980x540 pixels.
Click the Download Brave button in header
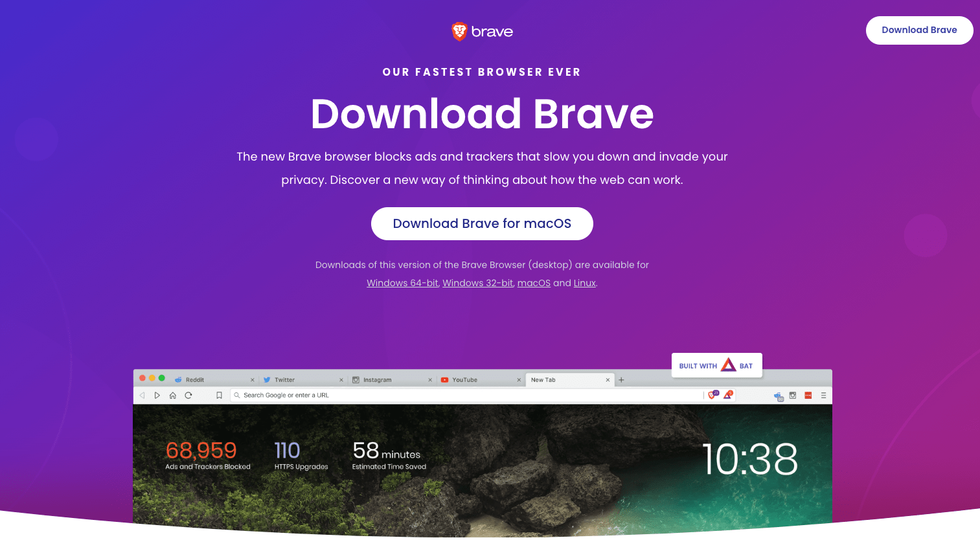click(x=919, y=30)
